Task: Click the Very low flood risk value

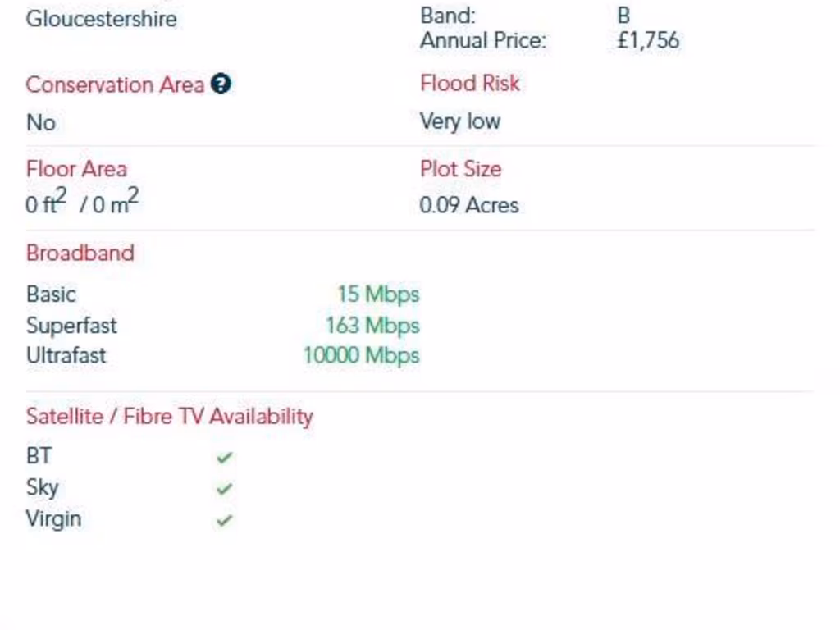Action: (x=459, y=121)
